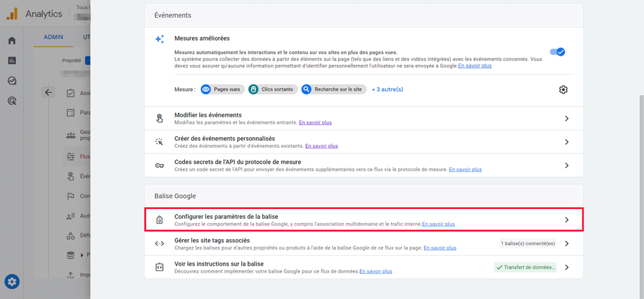Select the Recherche sur le site chip
Image resolution: width=644 pixels, height=299 pixels.
click(x=332, y=89)
